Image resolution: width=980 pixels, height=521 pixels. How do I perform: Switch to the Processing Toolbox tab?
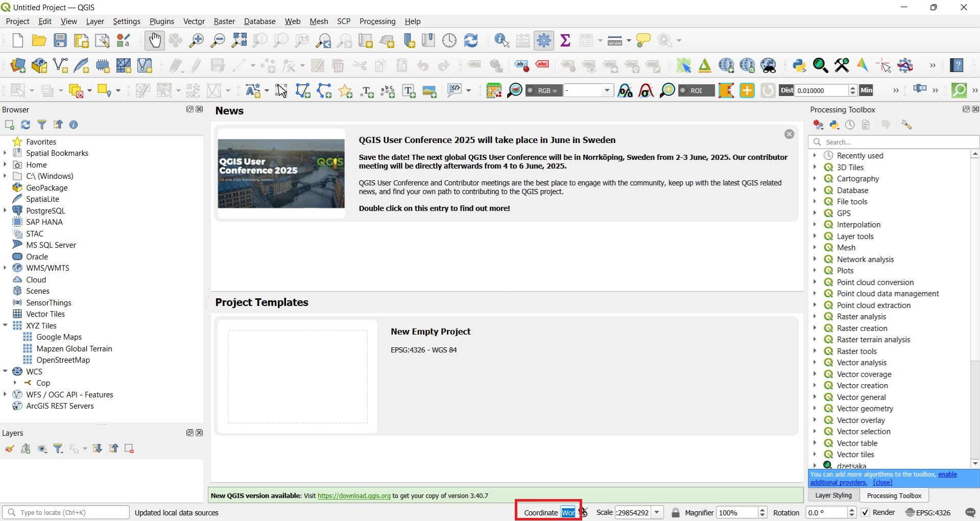(x=894, y=495)
